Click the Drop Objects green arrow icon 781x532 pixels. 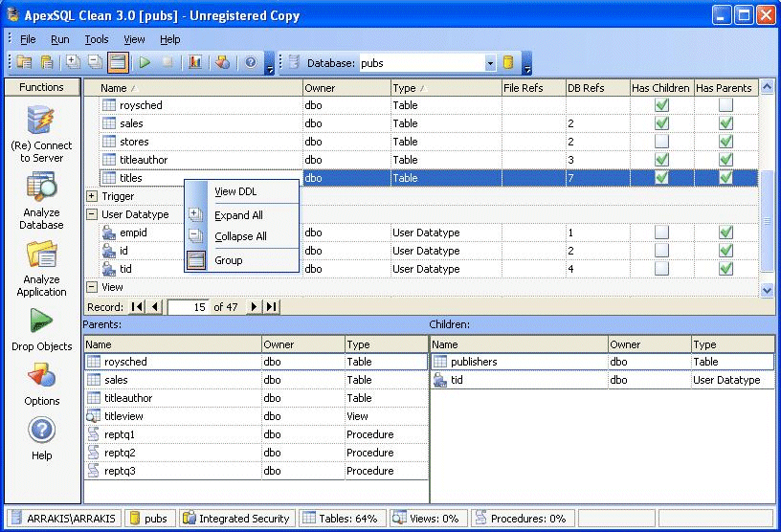(41, 321)
